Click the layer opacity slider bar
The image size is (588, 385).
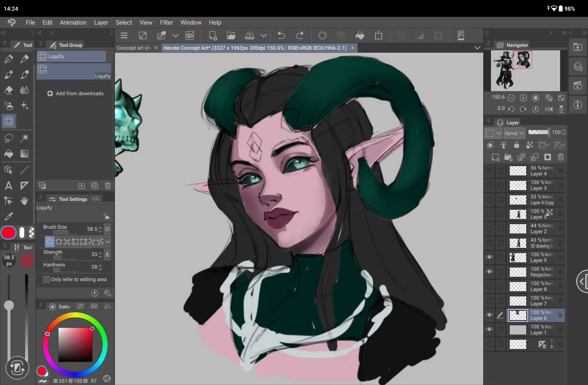pos(539,132)
